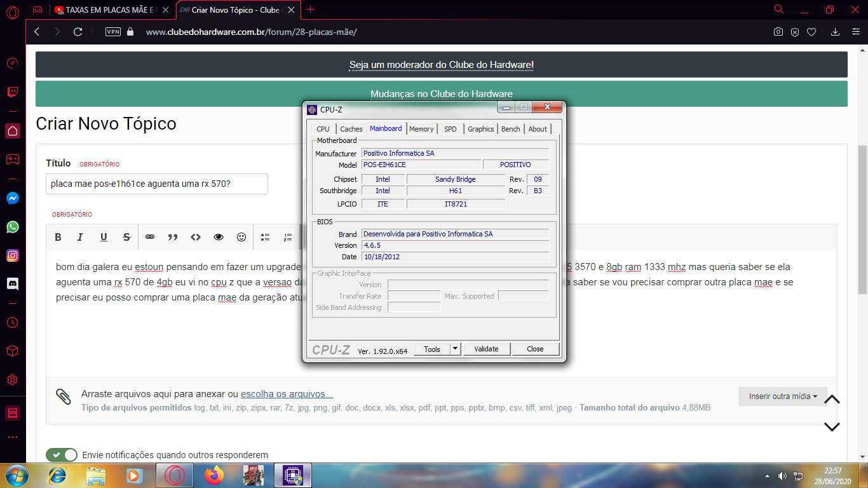The image size is (868, 488).
Task: Toggle strikethrough formatting in editor
Action: point(126,237)
